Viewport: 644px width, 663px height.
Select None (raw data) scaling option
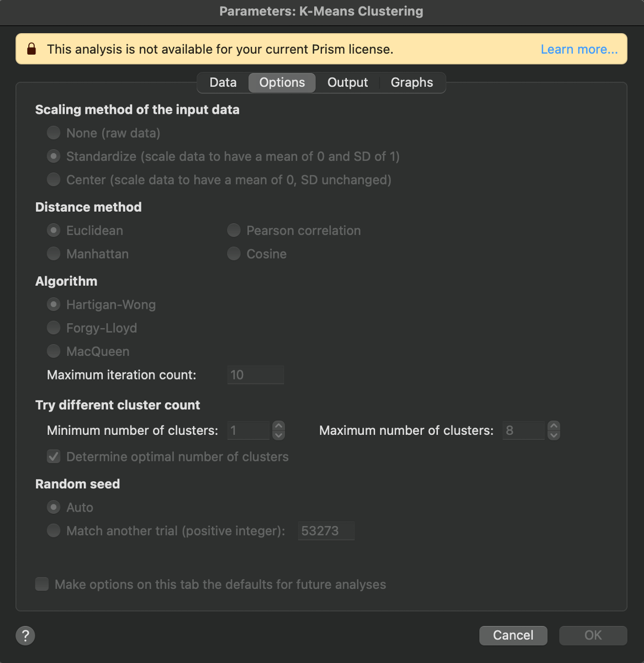click(x=54, y=133)
